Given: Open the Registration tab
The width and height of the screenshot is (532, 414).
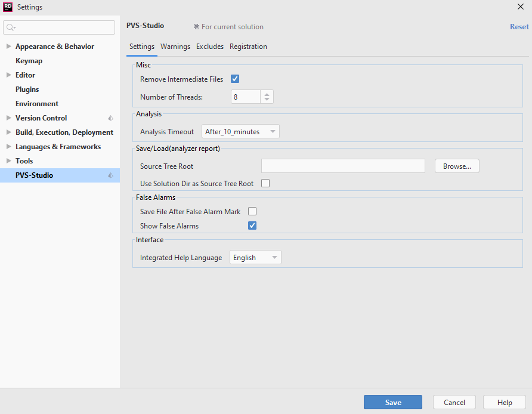Looking at the screenshot, I should tap(248, 47).
